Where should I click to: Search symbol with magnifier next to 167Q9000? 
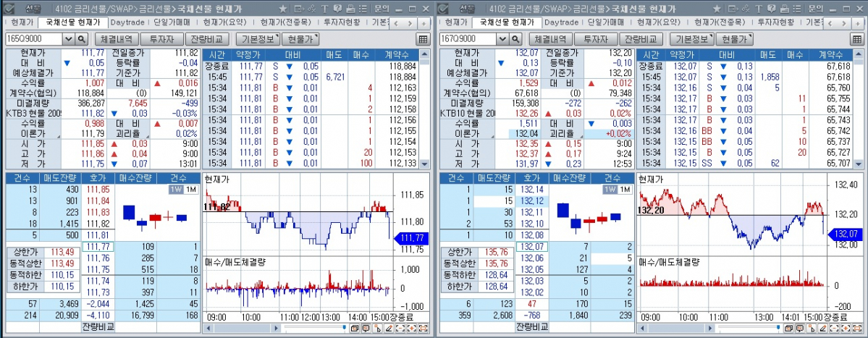pos(515,39)
